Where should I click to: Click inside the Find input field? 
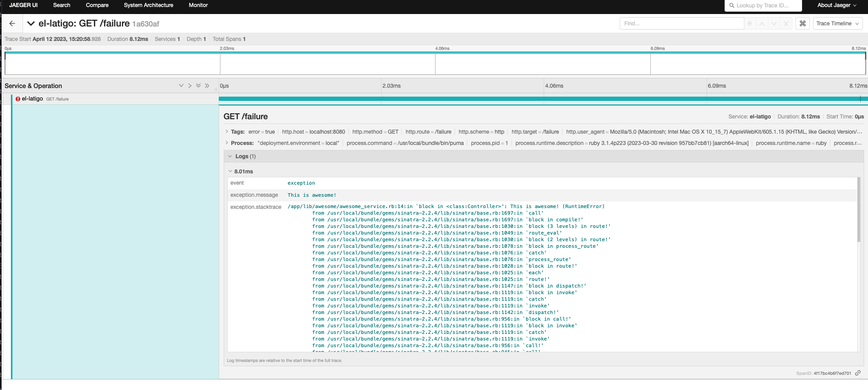[x=682, y=23]
